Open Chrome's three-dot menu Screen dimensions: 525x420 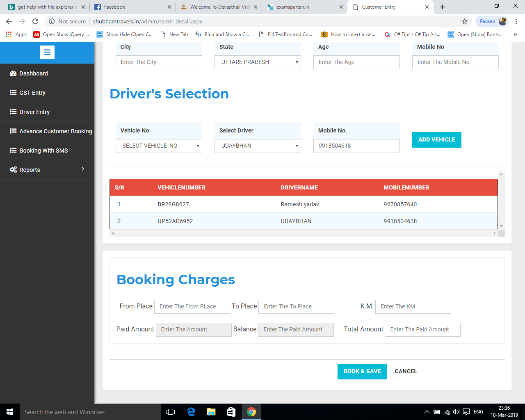[516, 21]
